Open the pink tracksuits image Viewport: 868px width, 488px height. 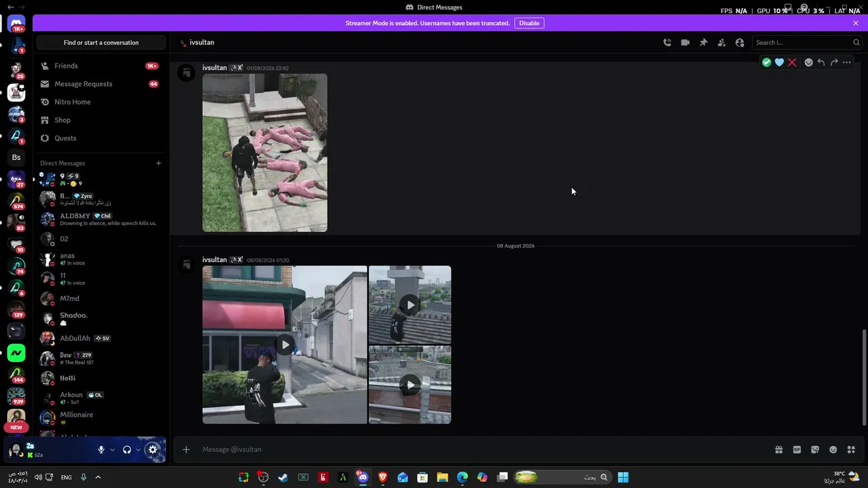pos(265,153)
